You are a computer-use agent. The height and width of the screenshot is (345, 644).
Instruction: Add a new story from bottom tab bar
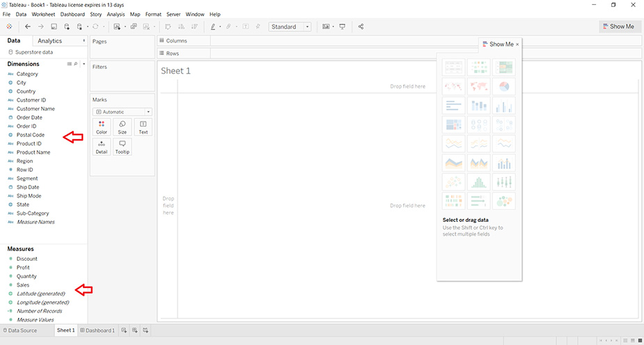coord(146,330)
